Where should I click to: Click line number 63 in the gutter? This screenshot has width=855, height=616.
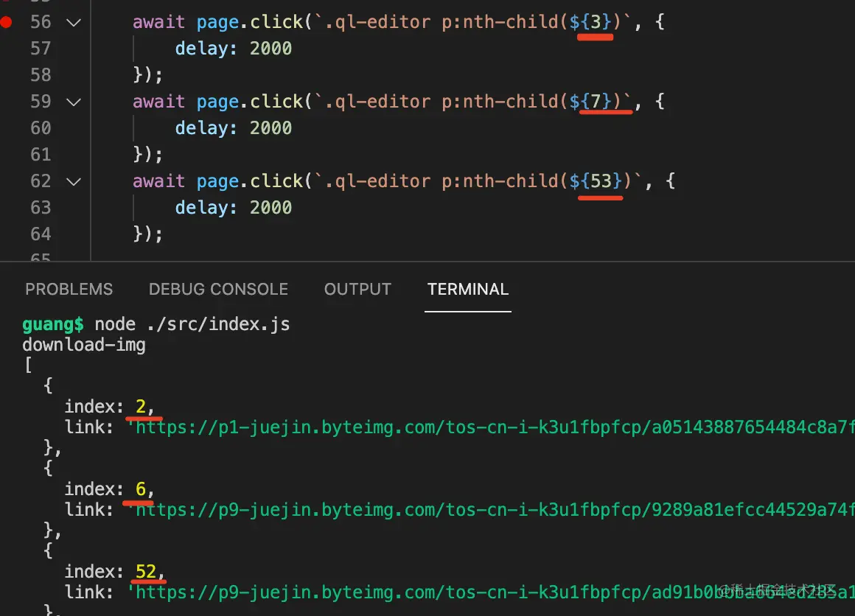point(41,208)
